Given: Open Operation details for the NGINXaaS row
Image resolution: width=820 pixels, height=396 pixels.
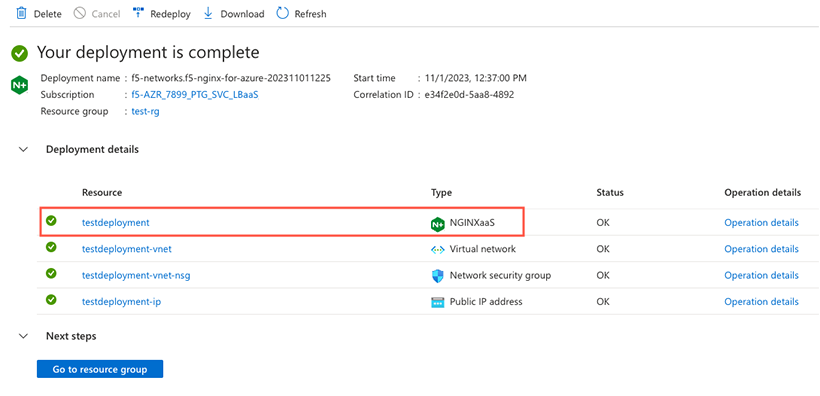Looking at the screenshot, I should click(x=761, y=223).
